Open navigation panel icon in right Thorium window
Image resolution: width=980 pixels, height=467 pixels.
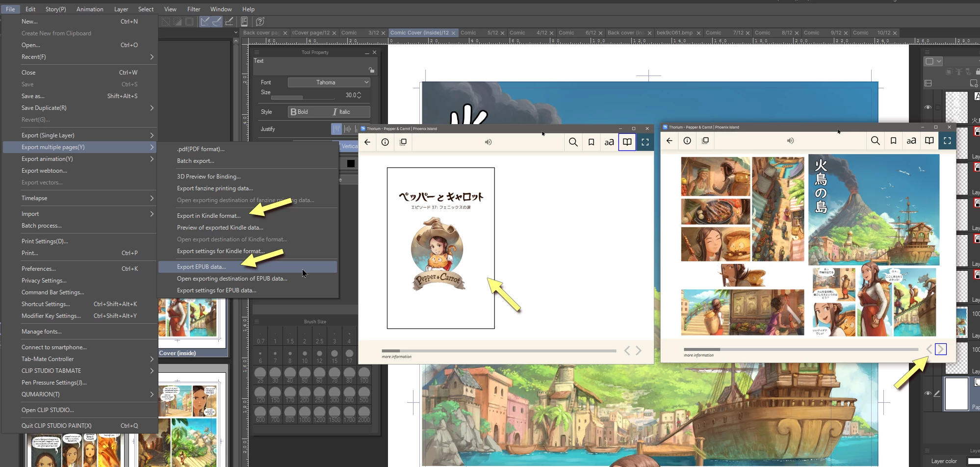point(705,141)
